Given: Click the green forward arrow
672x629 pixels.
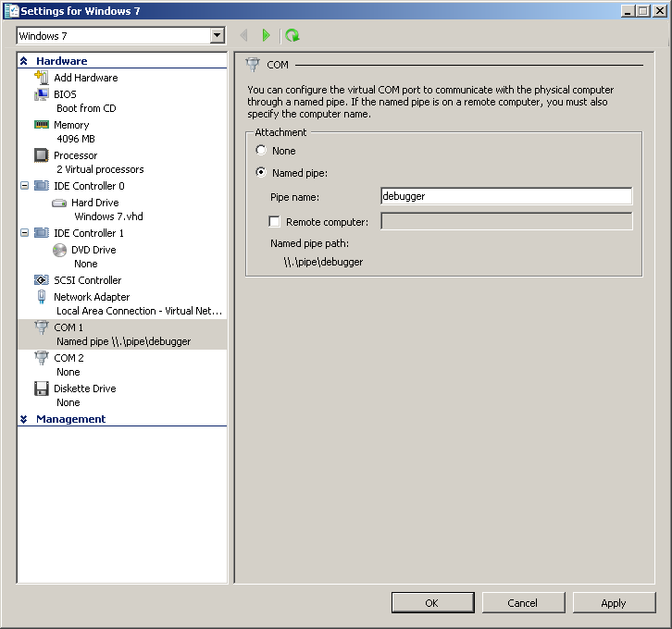Looking at the screenshot, I should (267, 35).
